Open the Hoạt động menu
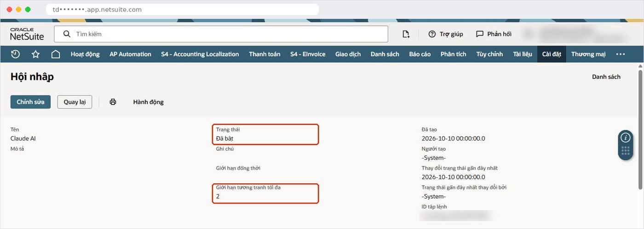Screen dimensions: 644x229 pos(85,54)
